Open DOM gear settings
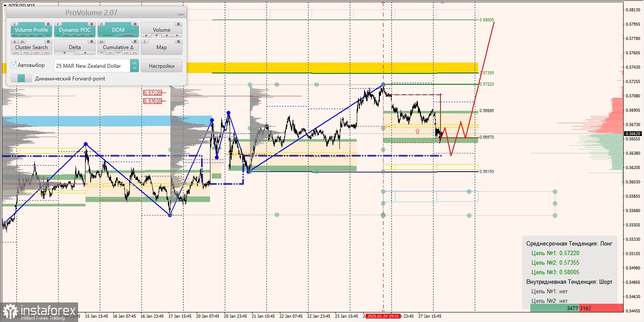644x322 pixels. [135, 24]
